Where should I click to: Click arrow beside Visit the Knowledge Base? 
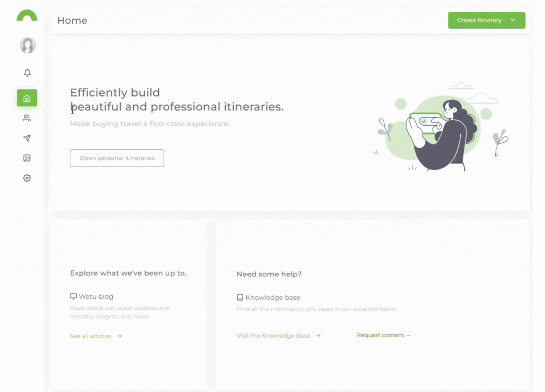[318, 336]
